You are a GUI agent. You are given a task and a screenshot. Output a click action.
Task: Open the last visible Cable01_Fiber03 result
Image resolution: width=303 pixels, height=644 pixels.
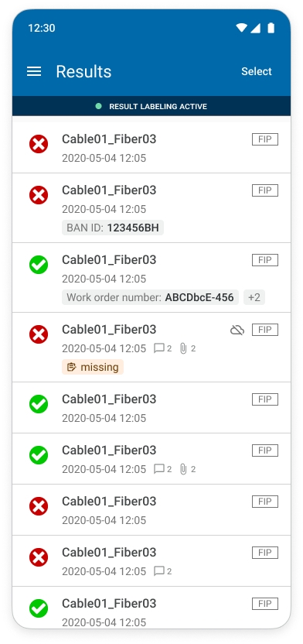tap(151, 608)
